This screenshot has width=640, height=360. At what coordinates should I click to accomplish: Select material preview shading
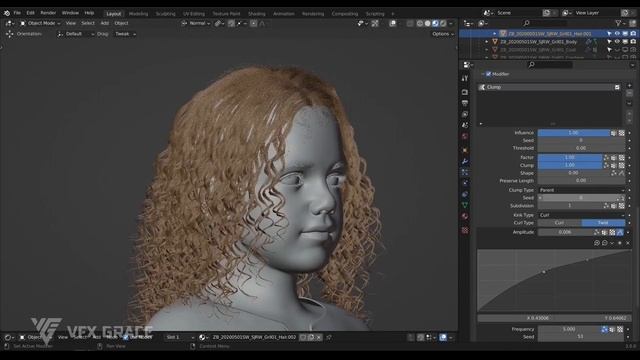(435, 23)
